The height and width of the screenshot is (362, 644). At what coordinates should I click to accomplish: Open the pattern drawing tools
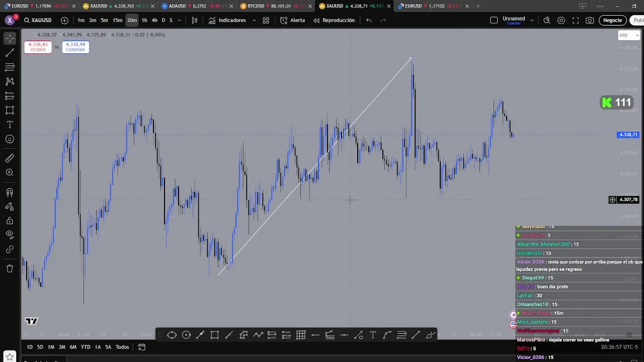point(10,81)
